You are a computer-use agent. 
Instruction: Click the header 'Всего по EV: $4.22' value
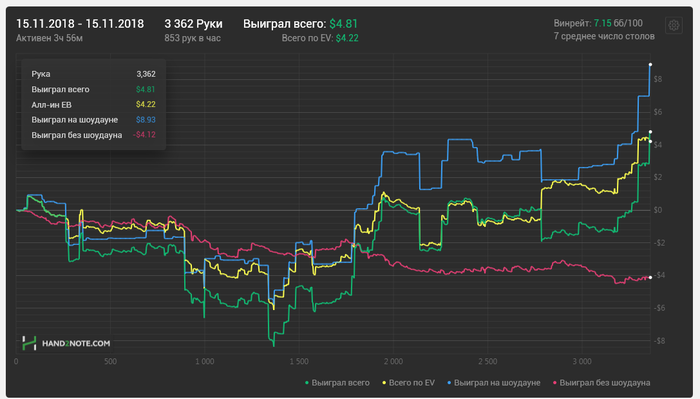click(320, 38)
